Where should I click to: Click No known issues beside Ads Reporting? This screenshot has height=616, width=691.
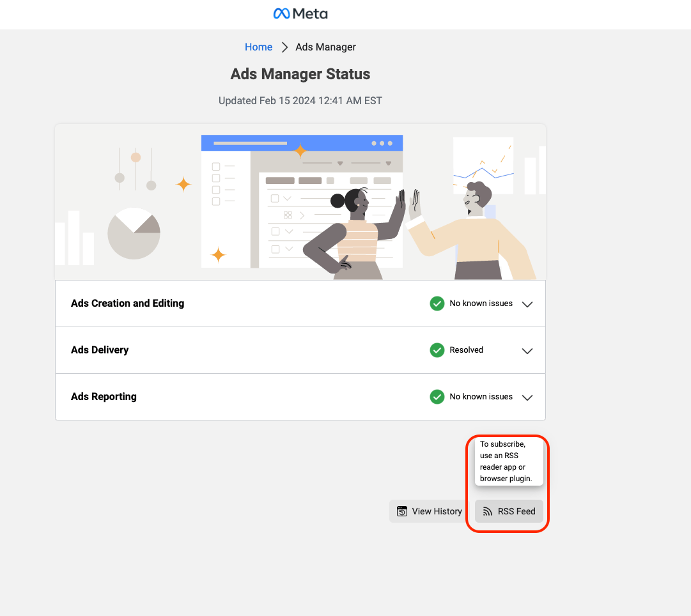481,397
